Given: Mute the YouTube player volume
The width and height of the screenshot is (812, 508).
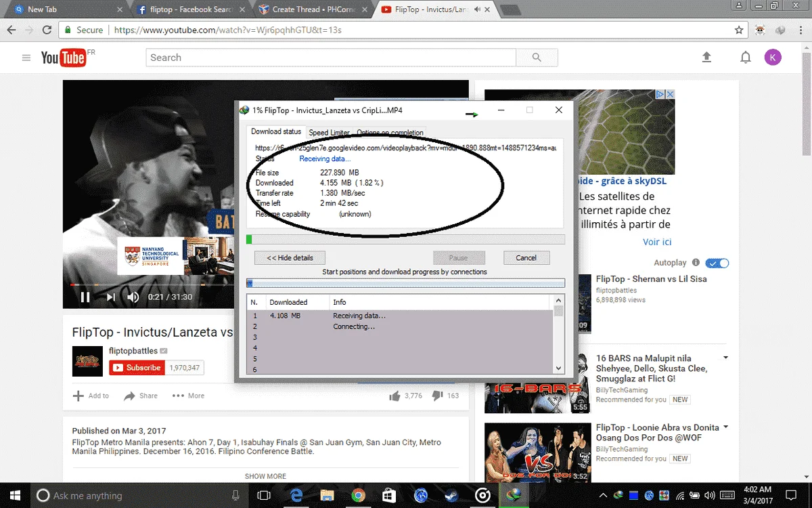Looking at the screenshot, I should [133, 297].
